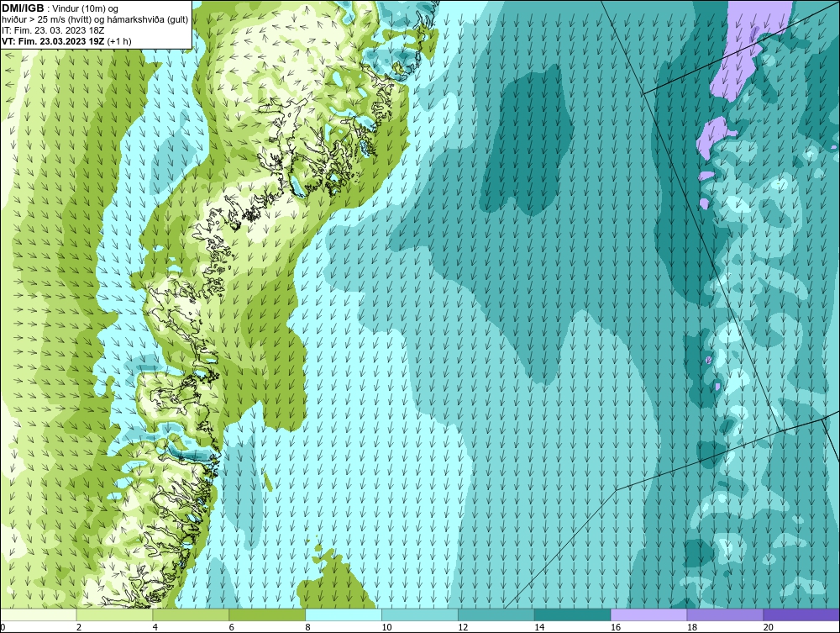
Task: Click the 14–16 m/s dark teal legend swatch
Action: pos(573,615)
